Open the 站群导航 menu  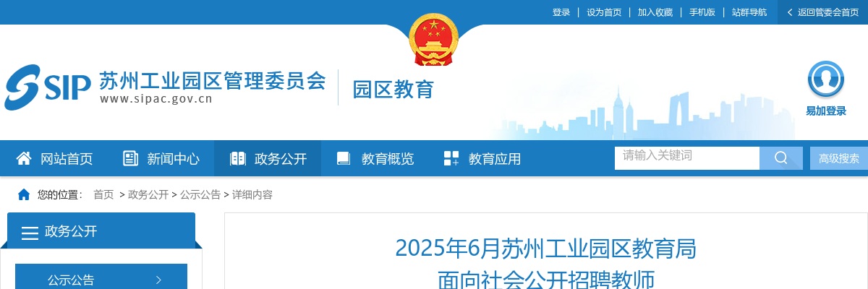pyautogui.click(x=749, y=12)
